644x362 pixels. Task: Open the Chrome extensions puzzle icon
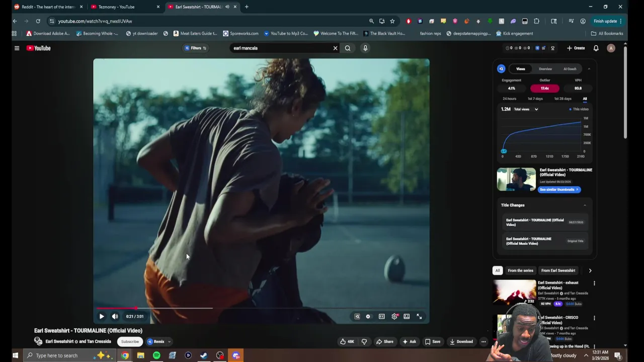(536, 21)
